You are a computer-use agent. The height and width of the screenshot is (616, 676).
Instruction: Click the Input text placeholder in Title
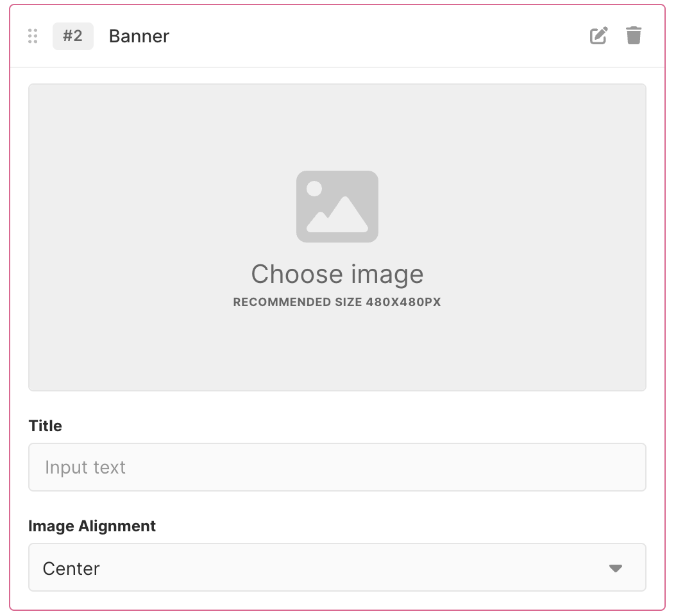tap(85, 467)
